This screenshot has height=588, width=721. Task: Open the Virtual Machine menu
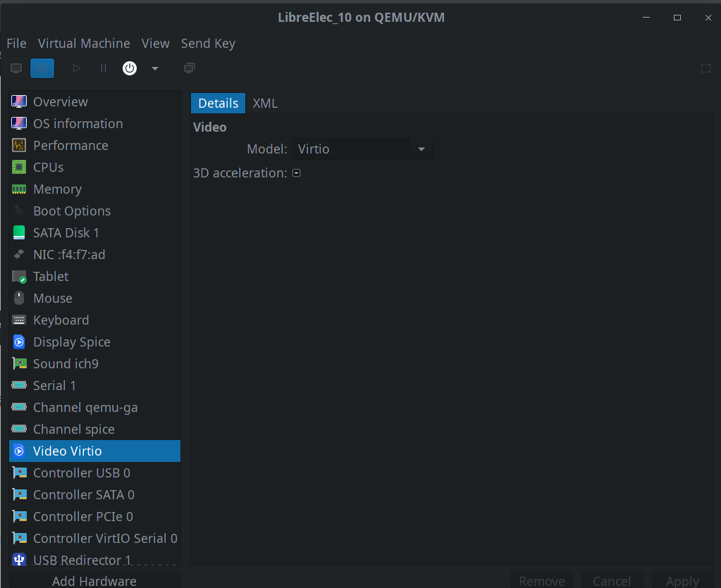84,44
